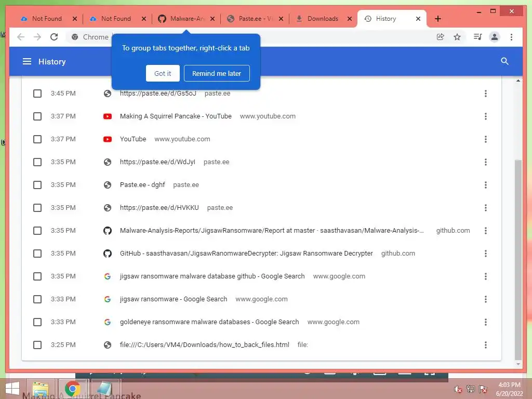Viewport: 532px width, 399px height.
Task: Open the media control playlist icon
Action: 478,37
